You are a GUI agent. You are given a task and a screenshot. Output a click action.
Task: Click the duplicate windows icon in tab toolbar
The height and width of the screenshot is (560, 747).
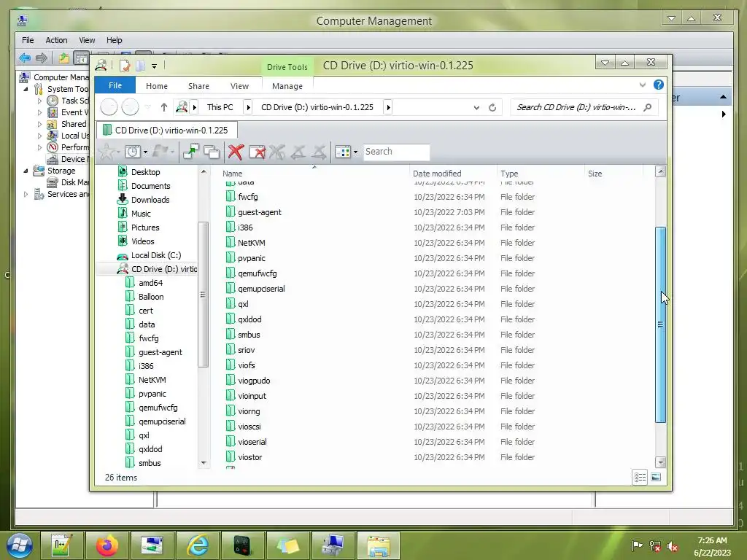(x=212, y=152)
